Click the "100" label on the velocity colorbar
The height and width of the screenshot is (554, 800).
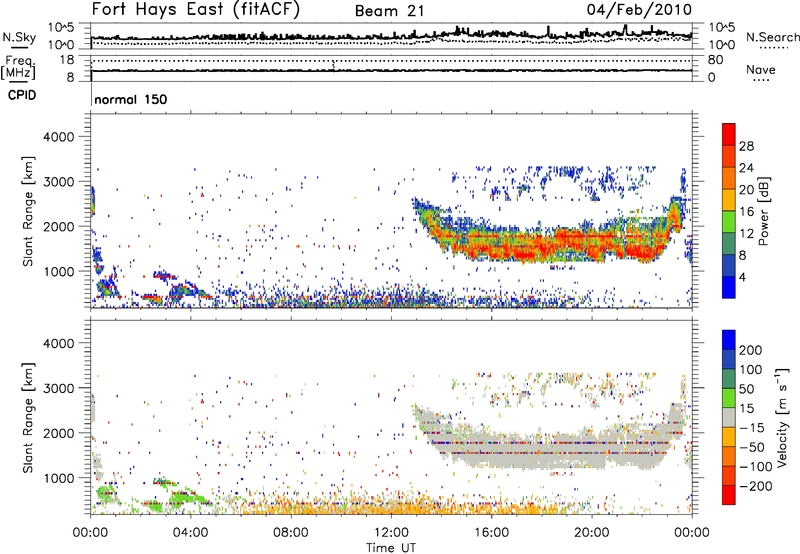click(751, 370)
